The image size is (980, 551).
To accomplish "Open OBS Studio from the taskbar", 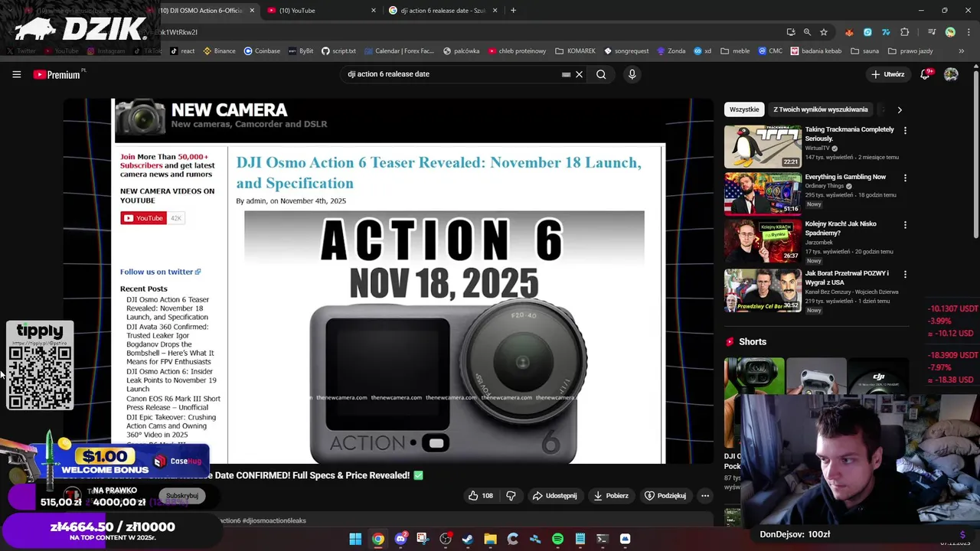I will pyautogui.click(x=446, y=539).
